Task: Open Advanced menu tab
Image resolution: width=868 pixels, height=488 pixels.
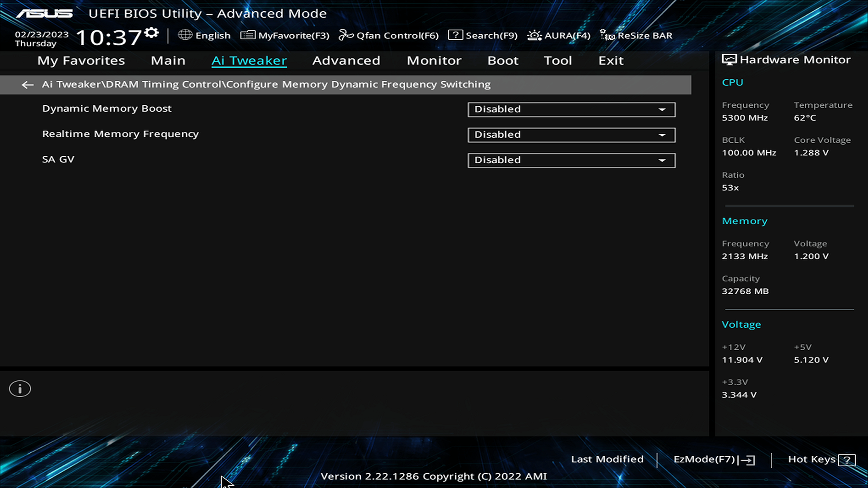Action: click(x=346, y=60)
